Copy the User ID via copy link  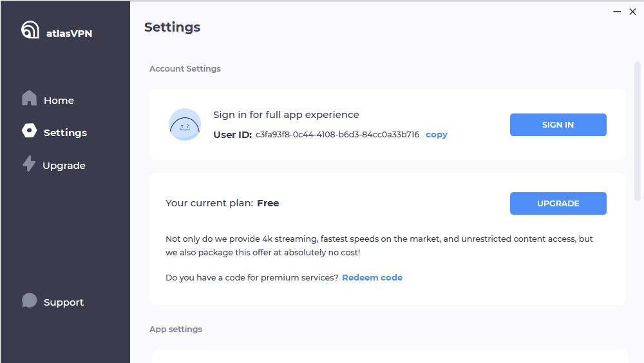437,135
